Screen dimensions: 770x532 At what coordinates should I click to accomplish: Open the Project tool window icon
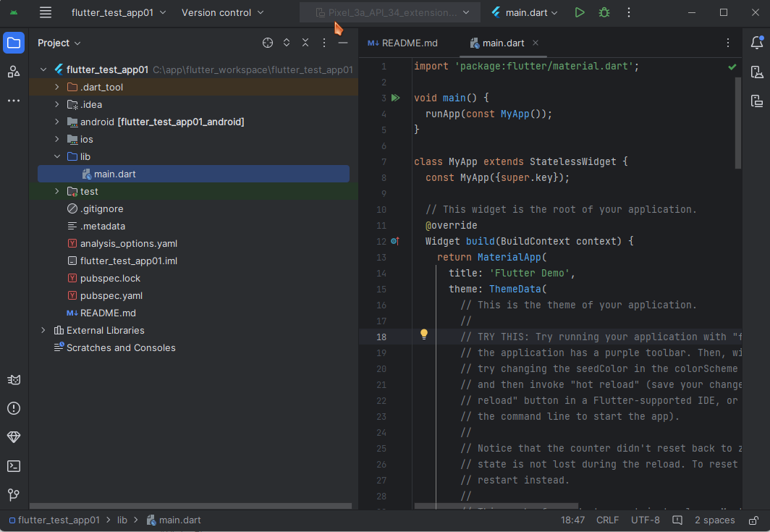click(14, 43)
